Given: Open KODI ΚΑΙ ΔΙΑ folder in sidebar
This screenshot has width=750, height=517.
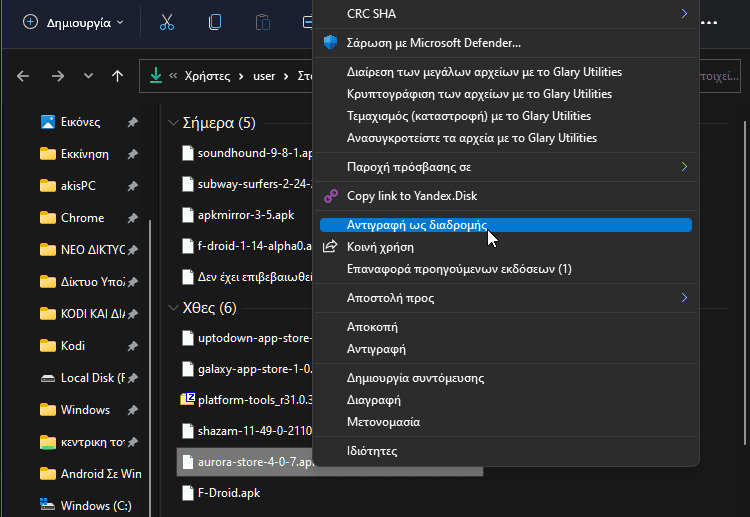Looking at the screenshot, I should (x=82, y=314).
